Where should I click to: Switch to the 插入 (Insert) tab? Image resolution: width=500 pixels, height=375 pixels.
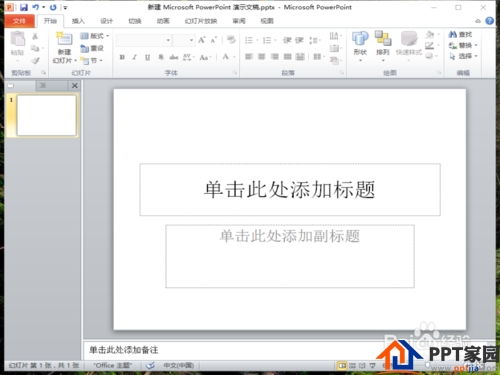pyautogui.click(x=78, y=21)
